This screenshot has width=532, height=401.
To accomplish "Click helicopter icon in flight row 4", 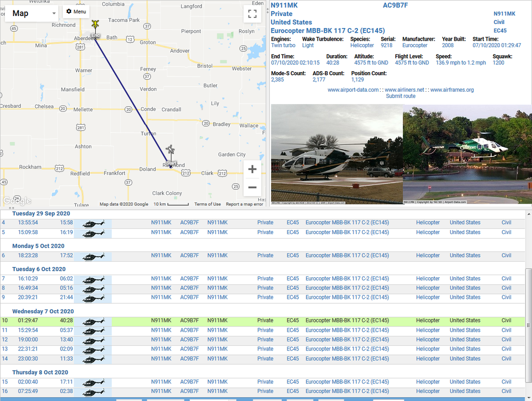I will (93, 223).
